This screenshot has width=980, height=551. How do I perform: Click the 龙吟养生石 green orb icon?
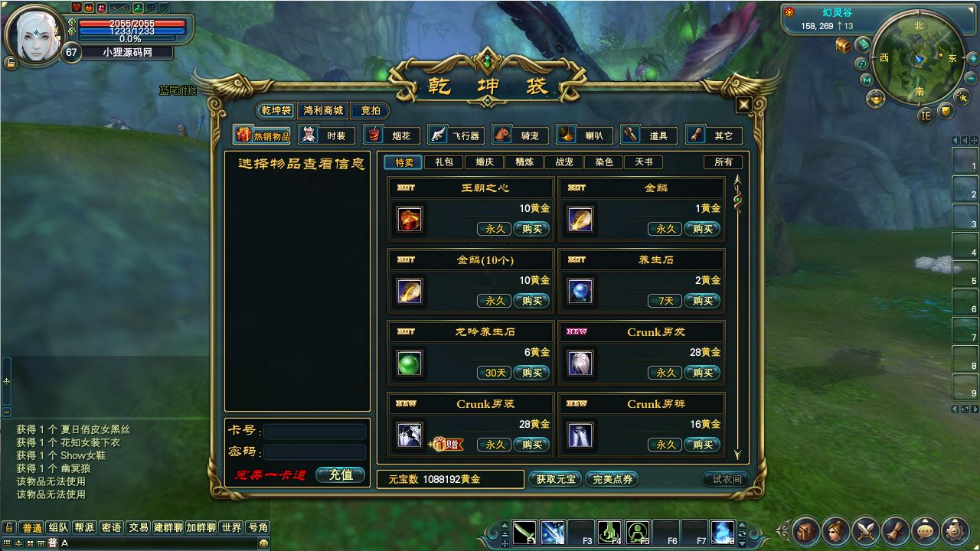point(410,364)
